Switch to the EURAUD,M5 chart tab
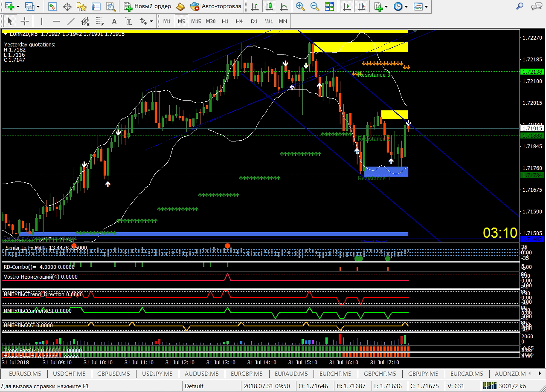This screenshot has height=392, width=546. [291, 374]
